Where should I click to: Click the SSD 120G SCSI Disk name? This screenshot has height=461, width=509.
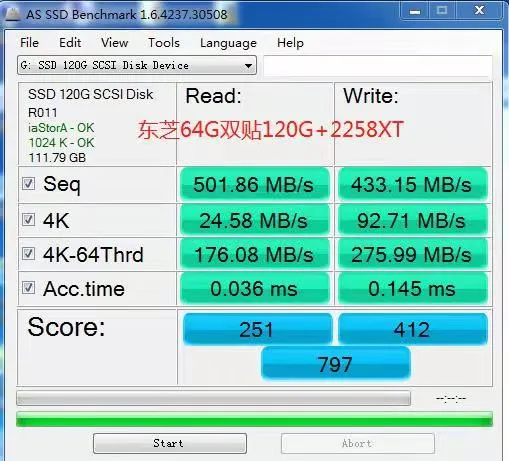91,94
